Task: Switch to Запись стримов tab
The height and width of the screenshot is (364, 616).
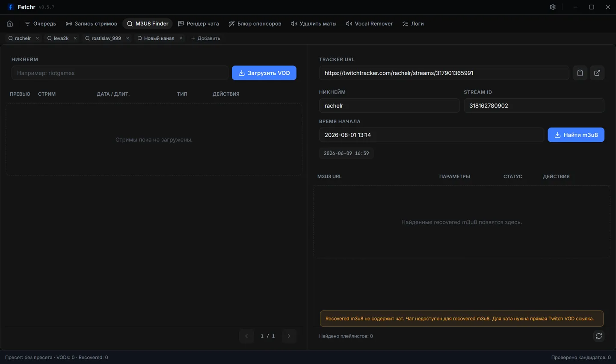Action: (91, 23)
